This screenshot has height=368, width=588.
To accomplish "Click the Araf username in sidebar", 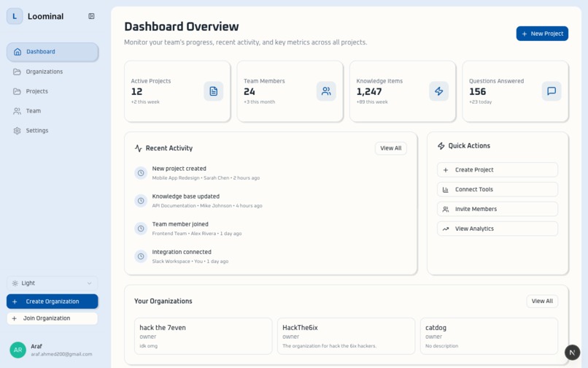I will (36, 346).
